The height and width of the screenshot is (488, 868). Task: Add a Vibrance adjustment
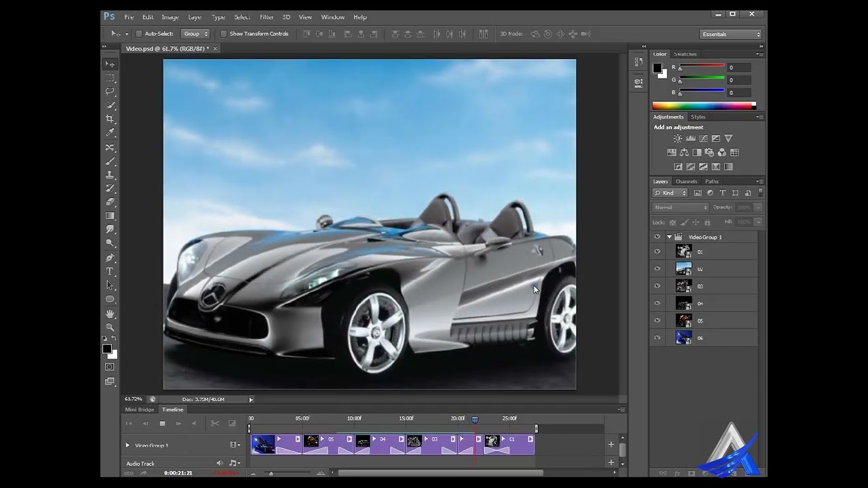click(728, 138)
